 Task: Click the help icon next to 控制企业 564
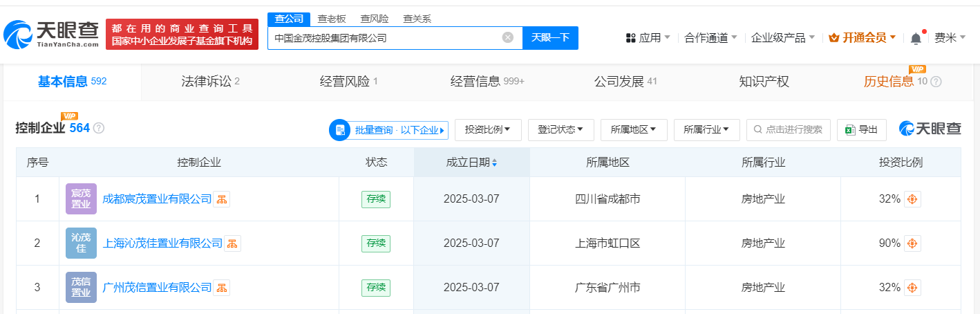pyautogui.click(x=99, y=128)
